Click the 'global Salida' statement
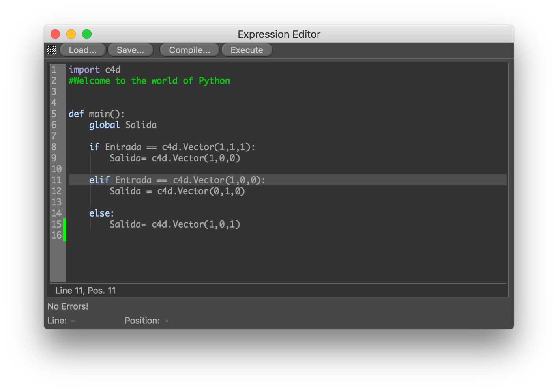558x392 pixels. point(123,125)
